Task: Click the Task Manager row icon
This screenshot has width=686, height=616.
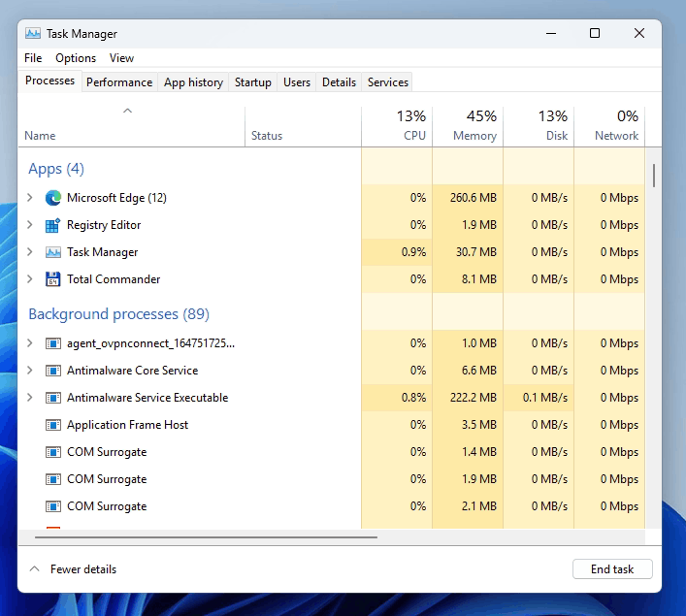Action: (x=53, y=252)
